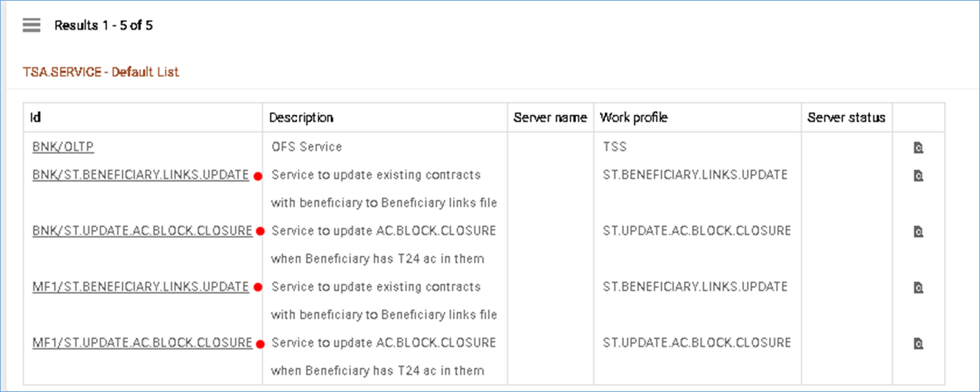
Task: Open the BNK/ST.BENEFICIARY.LINKS.UPDATE Id link
Action: pyautogui.click(x=140, y=175)
